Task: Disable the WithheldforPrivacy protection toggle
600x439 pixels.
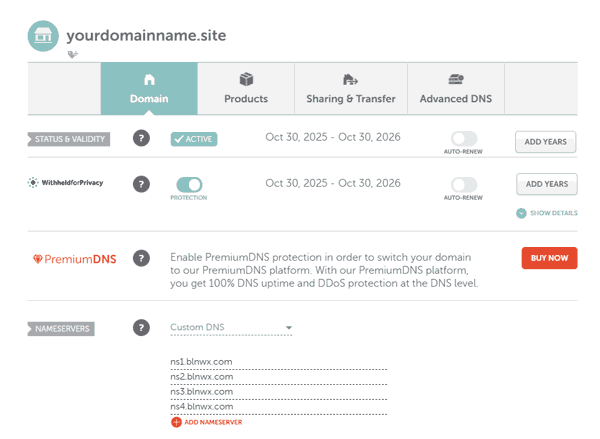Action: coord(189,184)
